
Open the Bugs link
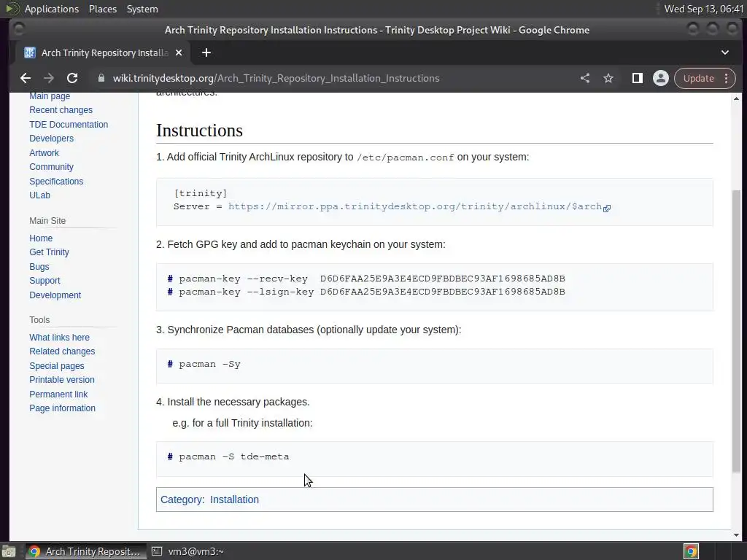pyautogui.click(x=39, y=266)
